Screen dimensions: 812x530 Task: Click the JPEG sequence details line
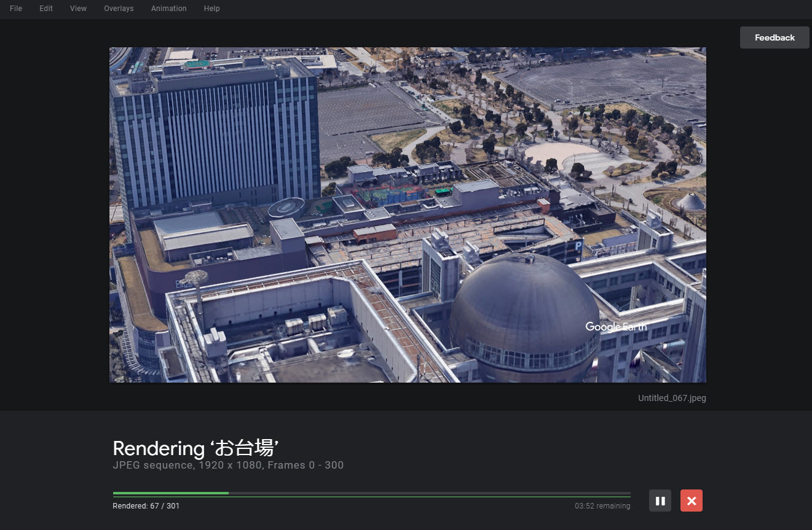point(228,466)
